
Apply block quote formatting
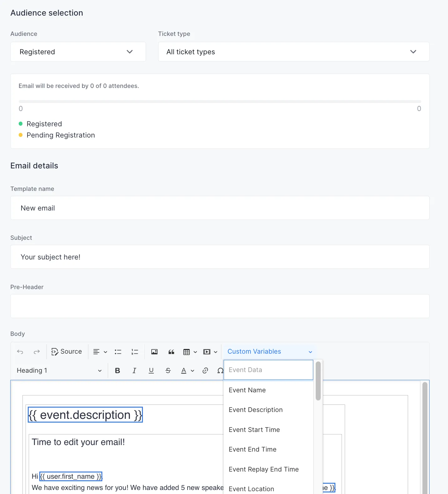[171, 352]
